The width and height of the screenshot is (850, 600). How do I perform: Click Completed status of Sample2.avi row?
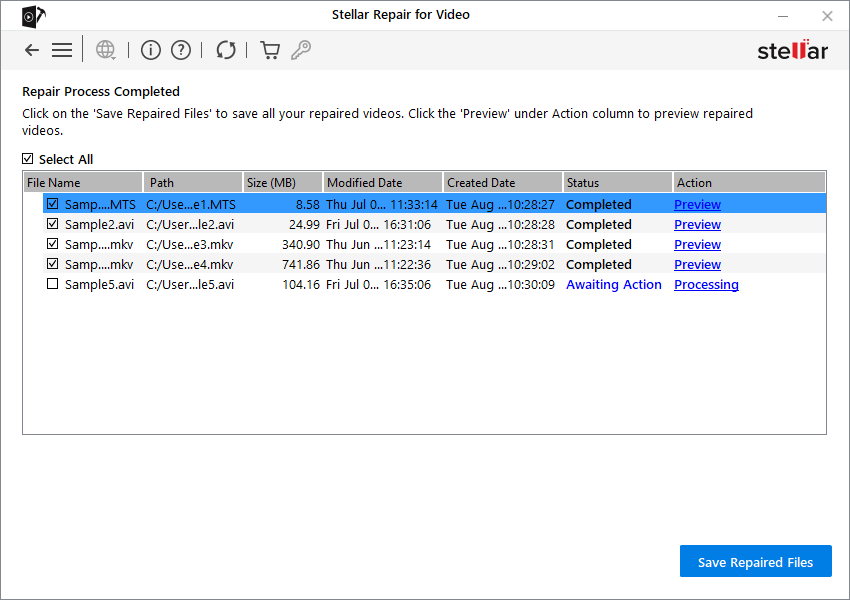598,224
